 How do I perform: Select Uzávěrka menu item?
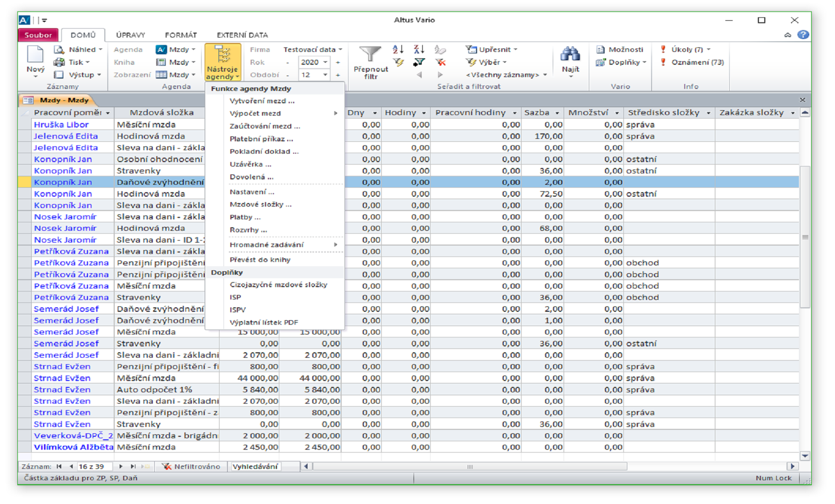pyautogui.click(x=275, y=164)
